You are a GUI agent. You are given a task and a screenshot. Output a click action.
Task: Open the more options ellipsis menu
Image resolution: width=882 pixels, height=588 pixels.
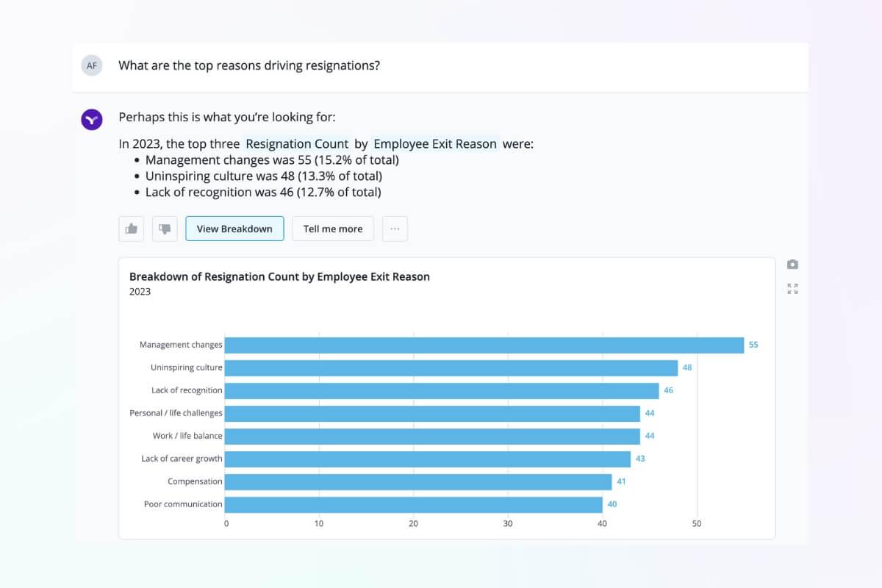click(395, 229)
